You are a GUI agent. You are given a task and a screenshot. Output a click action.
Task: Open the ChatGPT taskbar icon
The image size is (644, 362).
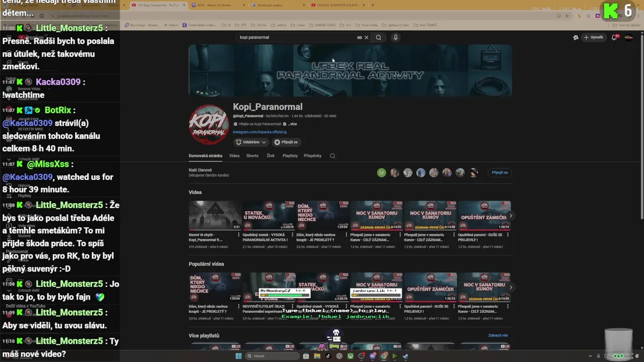pyautogui.click(x=339, y=356)
